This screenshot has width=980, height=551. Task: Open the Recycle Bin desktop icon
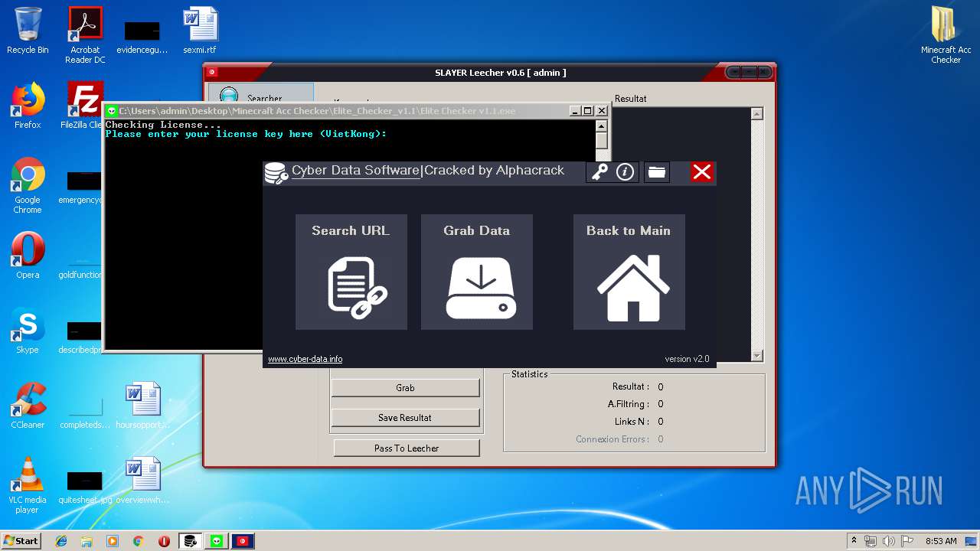pyautogui.click(x=28, y=31)
